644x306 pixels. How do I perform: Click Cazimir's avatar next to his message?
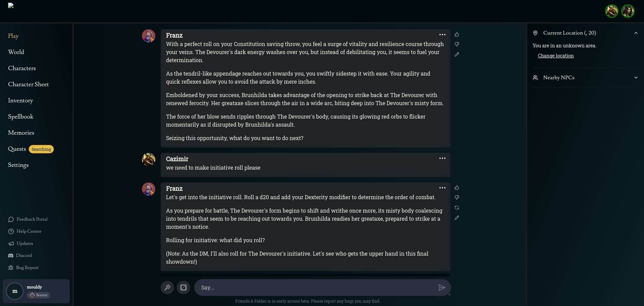point(149,160)
